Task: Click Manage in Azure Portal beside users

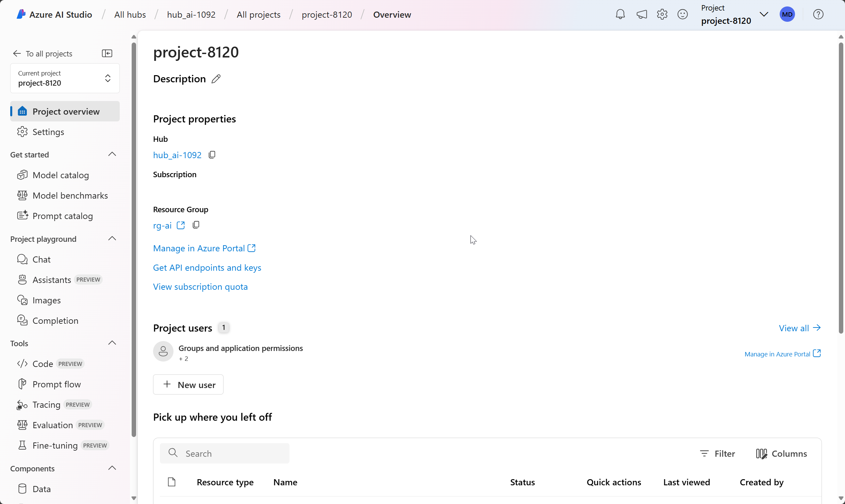Action: tap(783, 354)
